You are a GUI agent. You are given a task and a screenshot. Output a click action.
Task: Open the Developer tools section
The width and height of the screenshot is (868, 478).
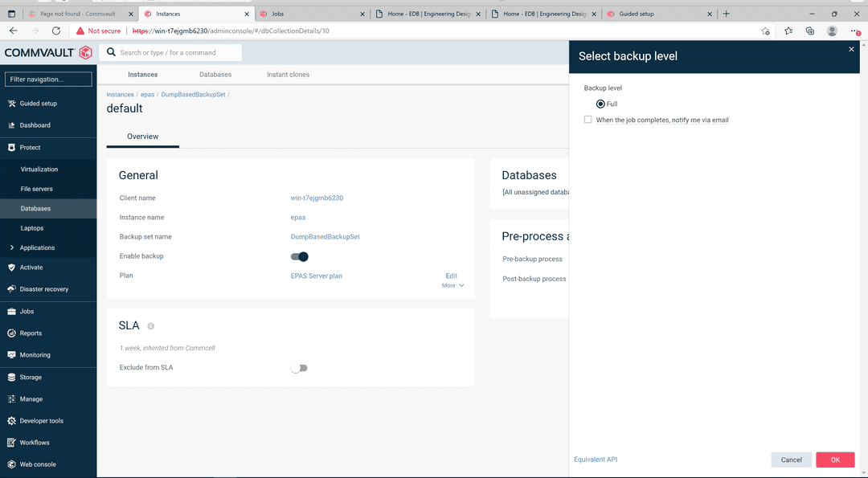click(x=42, y=420)
